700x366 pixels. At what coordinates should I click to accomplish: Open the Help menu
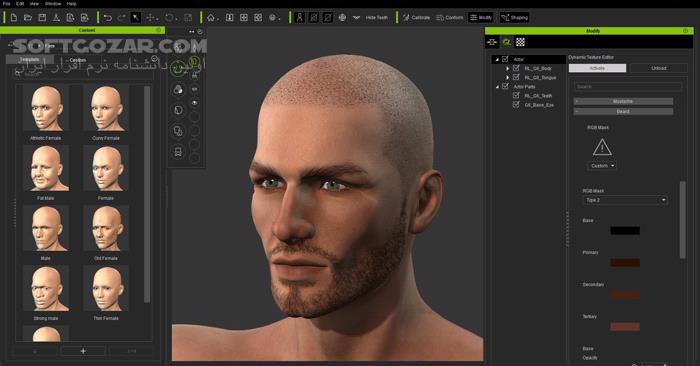71,4
